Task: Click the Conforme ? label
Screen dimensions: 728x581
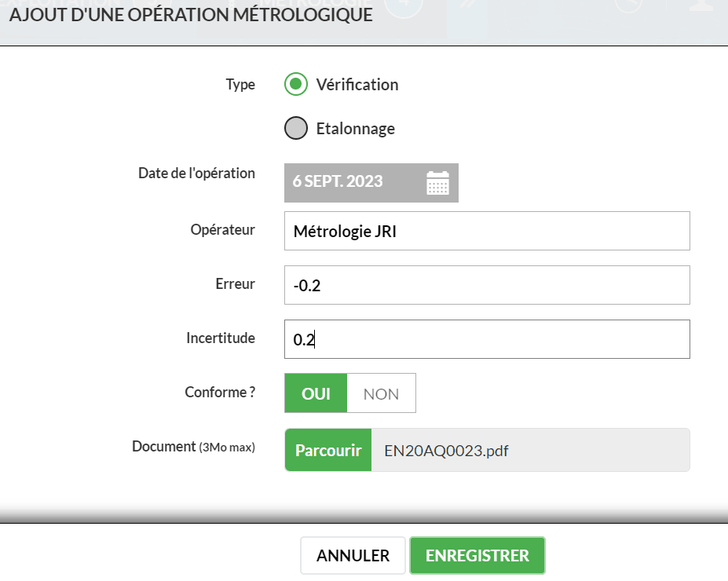Action: (x=220, y=392)
